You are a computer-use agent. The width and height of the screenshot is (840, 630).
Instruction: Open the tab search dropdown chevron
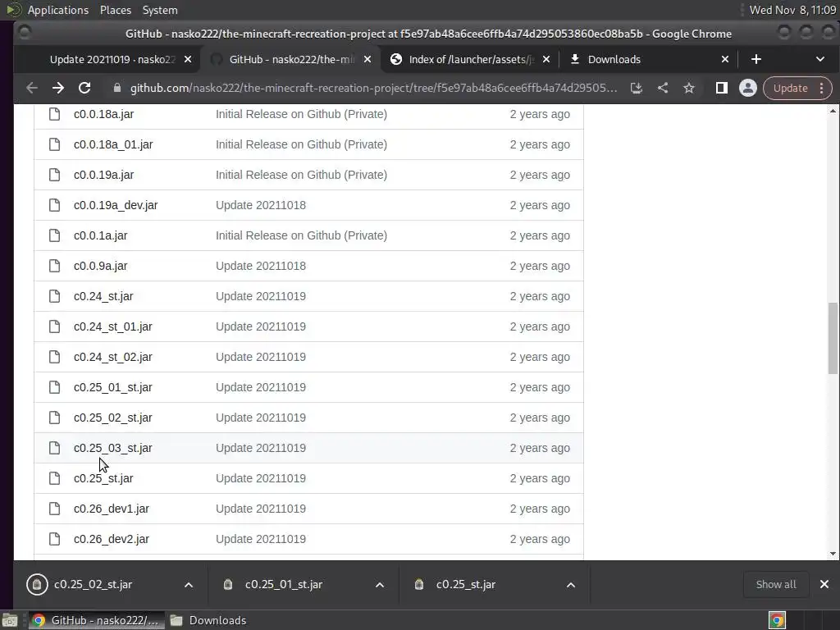click(820, 59)
